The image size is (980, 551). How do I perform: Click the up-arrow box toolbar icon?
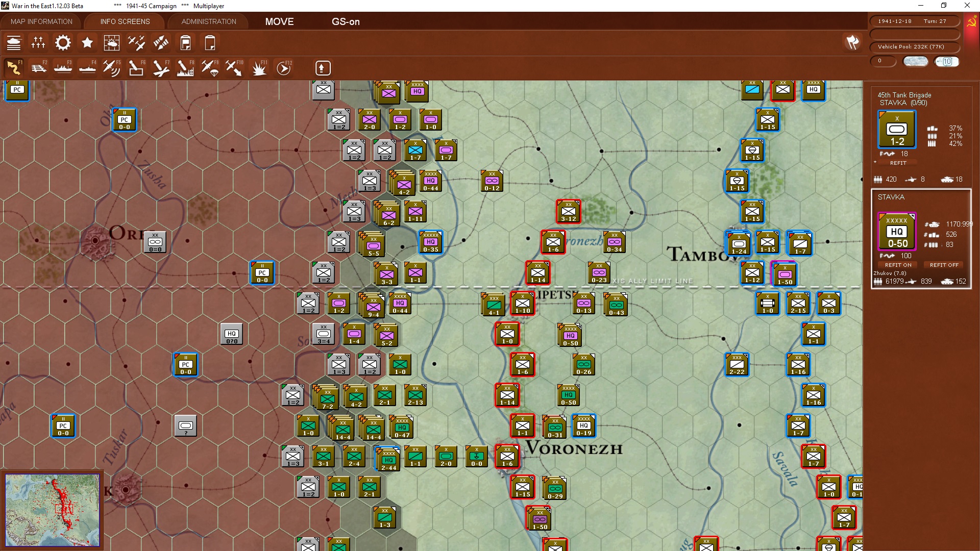322,68
